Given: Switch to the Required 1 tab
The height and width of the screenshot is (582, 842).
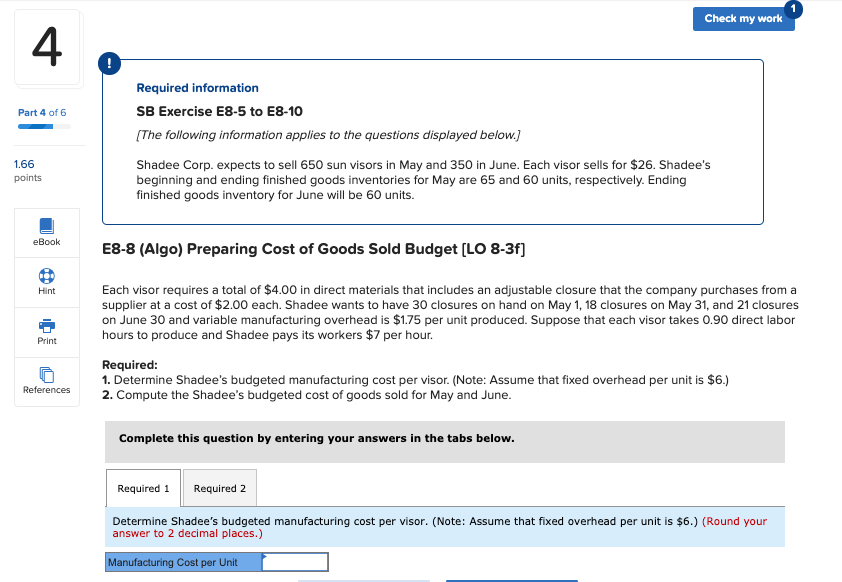Looking at the screenshot, I should coord(143,488).
